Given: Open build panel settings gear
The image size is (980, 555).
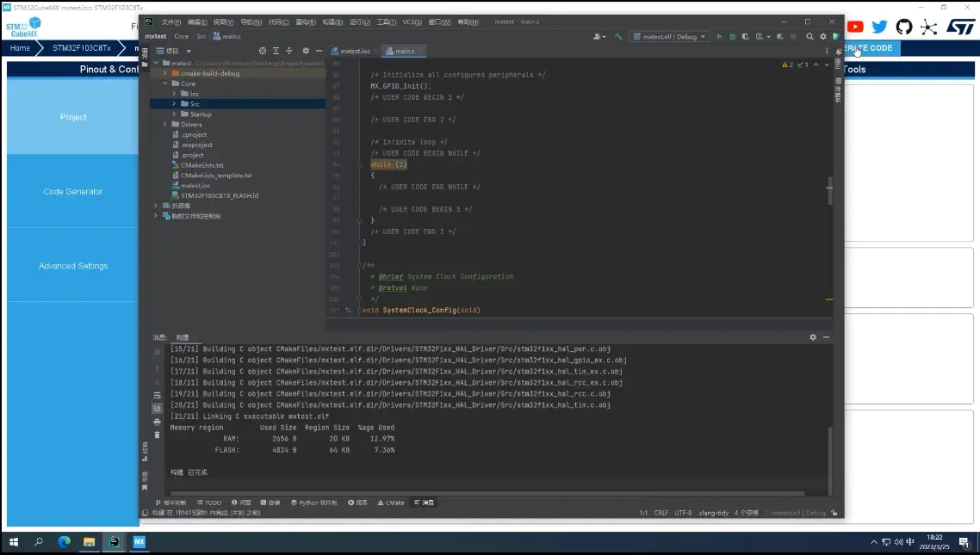Looking at the screenshot, I should tap(813, 337).
